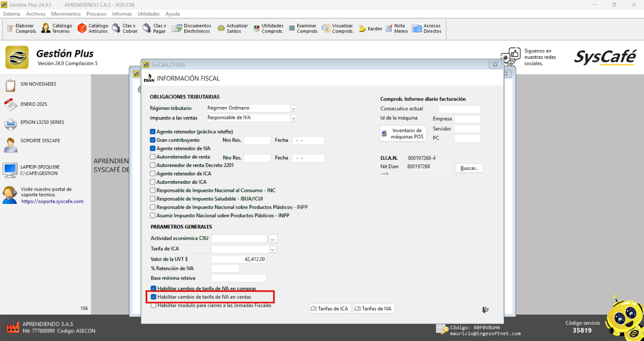Image resolution: width=644 pixels, height=341 pixels.
Task: Click the Buscar.. button
Action: click(469, 168)
